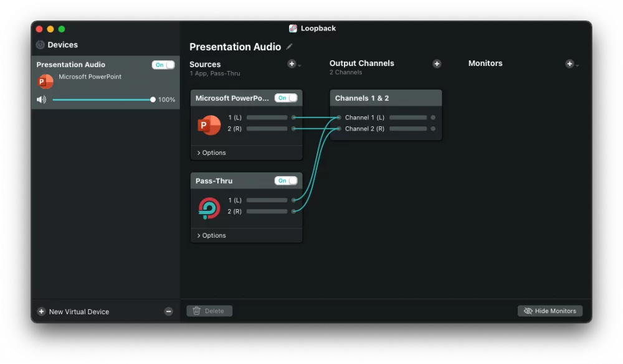623x364 pixels.
Task: Click Channel 2 (R) output connector dot
Action: click(x=433, y=129)
